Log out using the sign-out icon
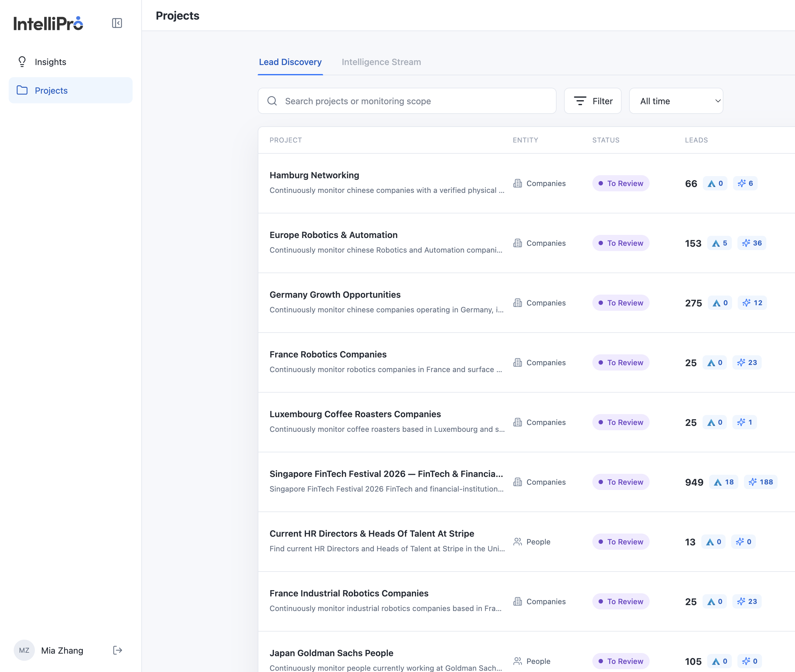The image size is (795, 672). point(117,650)
